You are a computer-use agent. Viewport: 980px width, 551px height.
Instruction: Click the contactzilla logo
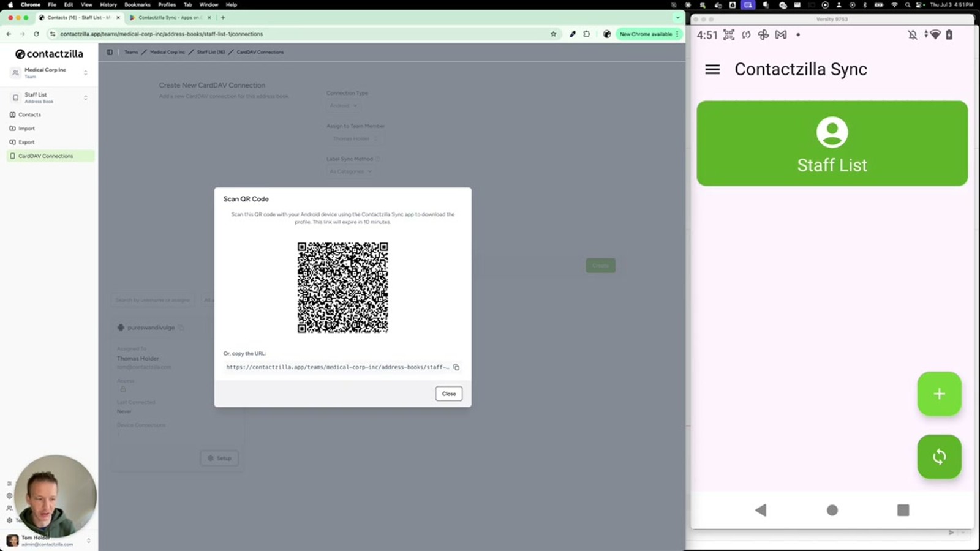pos(49,54)
